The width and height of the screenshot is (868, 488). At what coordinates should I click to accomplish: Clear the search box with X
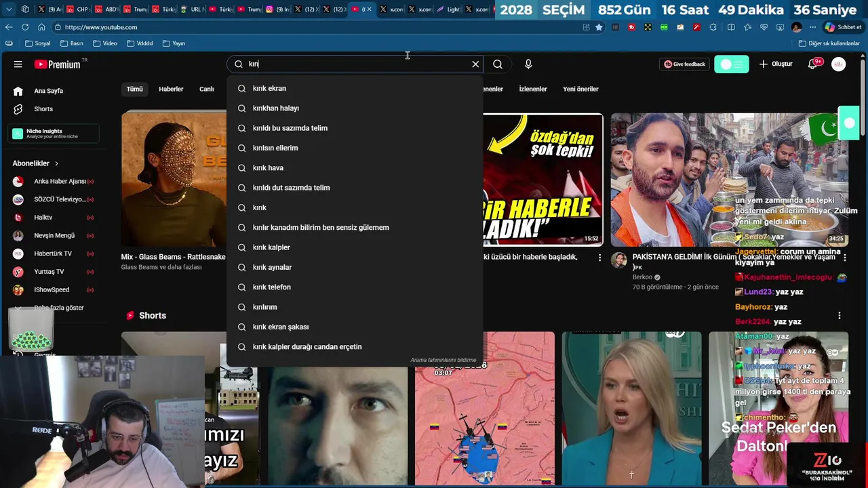[x=475, y=64]
